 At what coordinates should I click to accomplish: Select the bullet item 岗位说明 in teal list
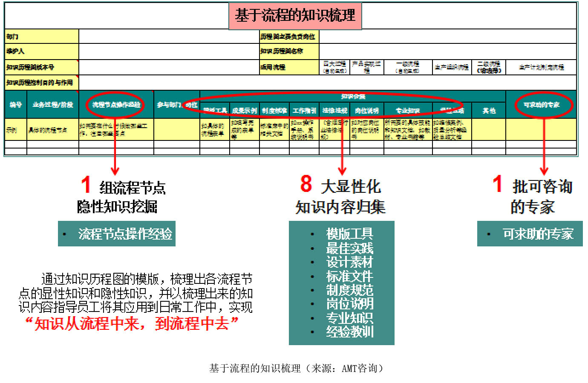tap(349, 303)
